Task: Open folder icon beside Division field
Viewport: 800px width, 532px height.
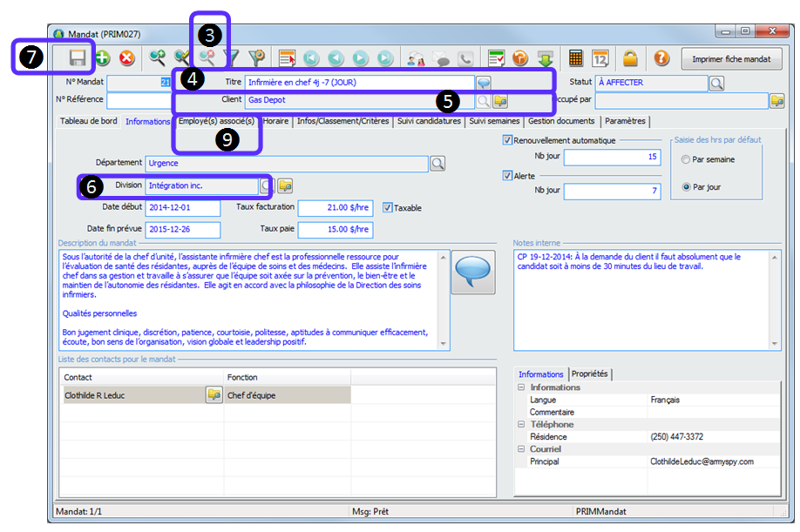Action: pyautogui.click(x=285, y=185)
